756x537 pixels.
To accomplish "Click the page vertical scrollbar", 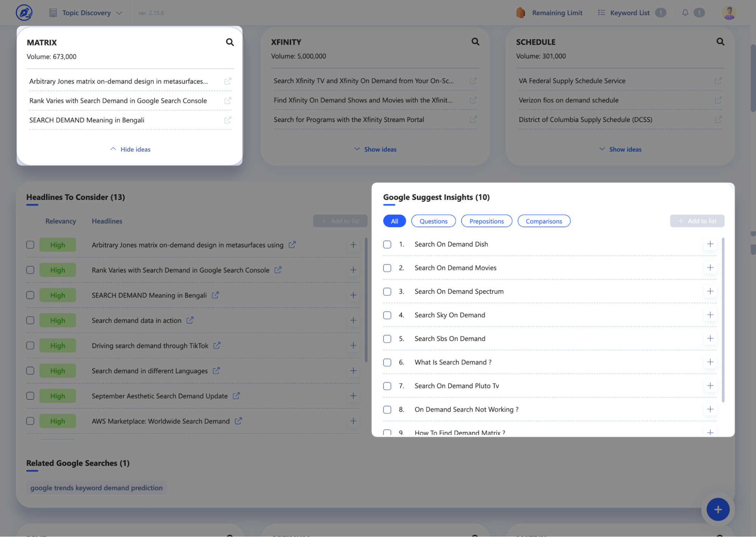I will click(x=753, y=78).
